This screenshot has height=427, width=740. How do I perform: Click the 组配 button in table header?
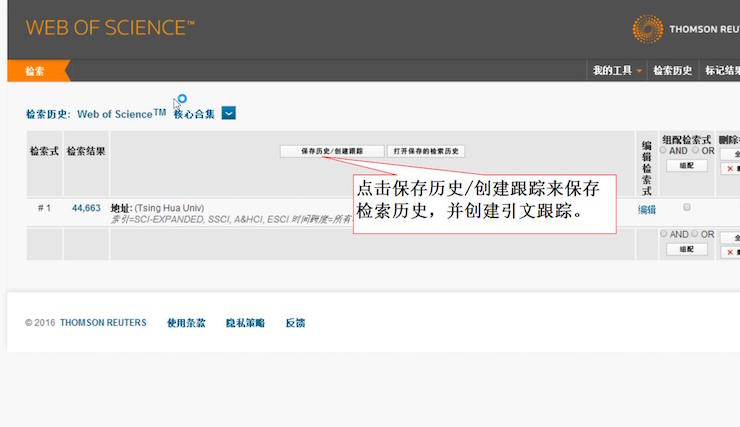tap(687, 166)
